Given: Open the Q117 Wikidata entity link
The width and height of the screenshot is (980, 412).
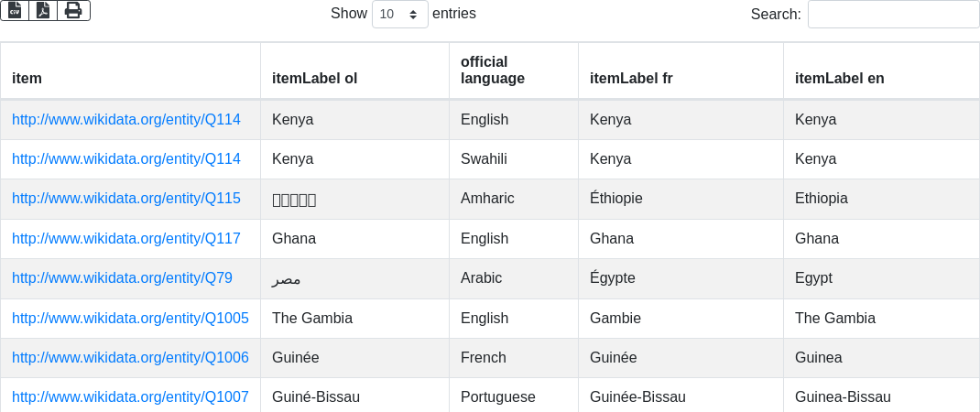Looking at the screenshot, I should 126,239.
